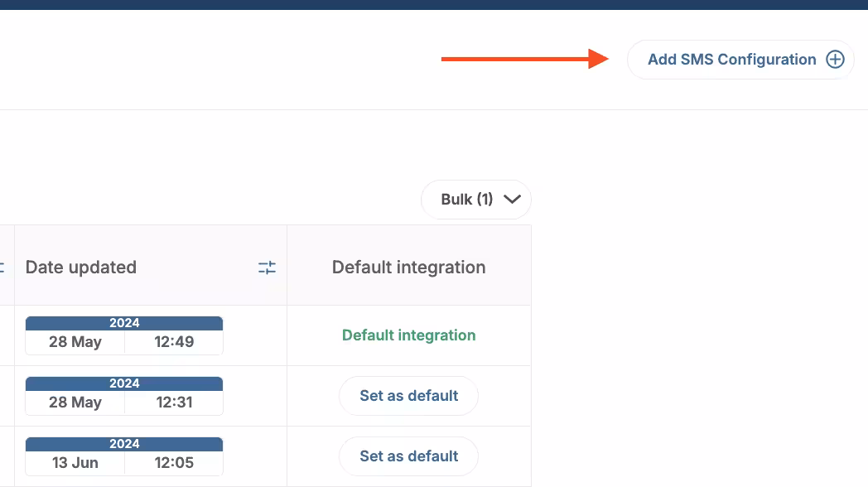Expand the Bulk (1) actions dropdown
This screenshot has width=868, height=487.
coord(476,199)
